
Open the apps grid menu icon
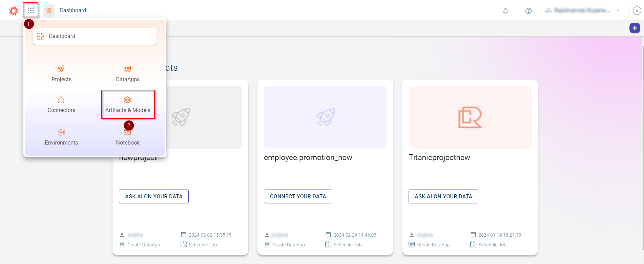[30, 10]
